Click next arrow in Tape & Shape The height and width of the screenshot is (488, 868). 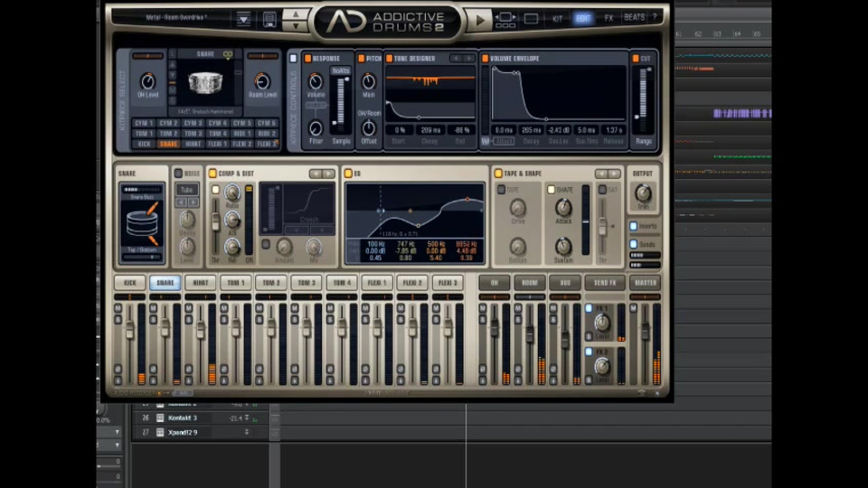615,174
